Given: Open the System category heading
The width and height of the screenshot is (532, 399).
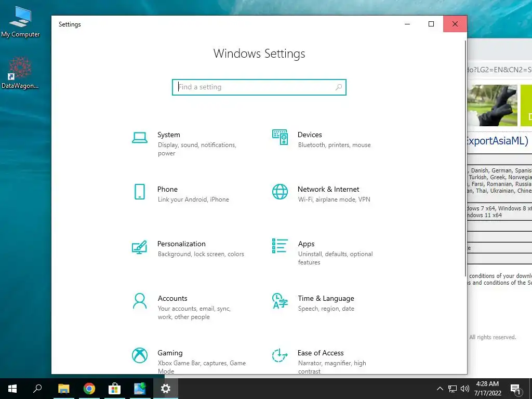Looking at the screenshot, I should click(x=169, y=135).
